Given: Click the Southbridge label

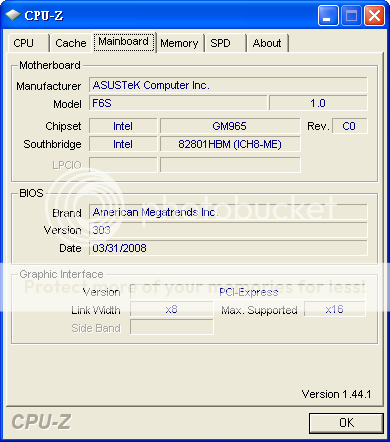Looking at the screenshot, I should (52, 144).
